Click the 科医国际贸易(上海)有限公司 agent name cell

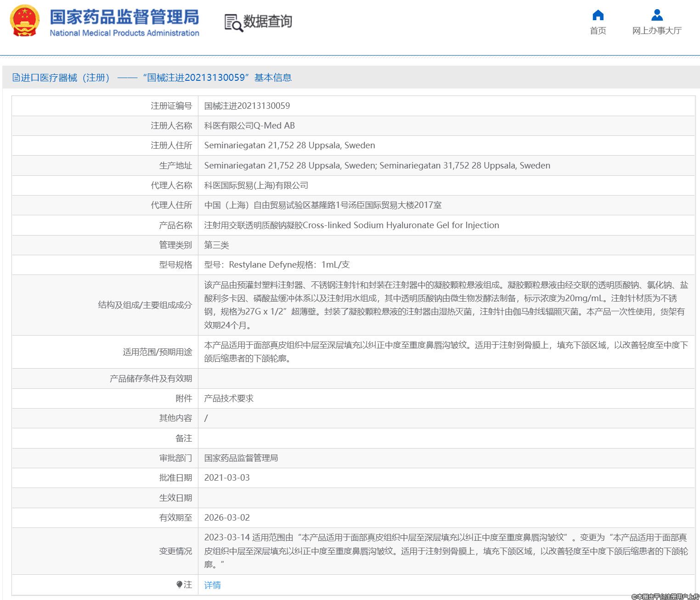point(256,185)
